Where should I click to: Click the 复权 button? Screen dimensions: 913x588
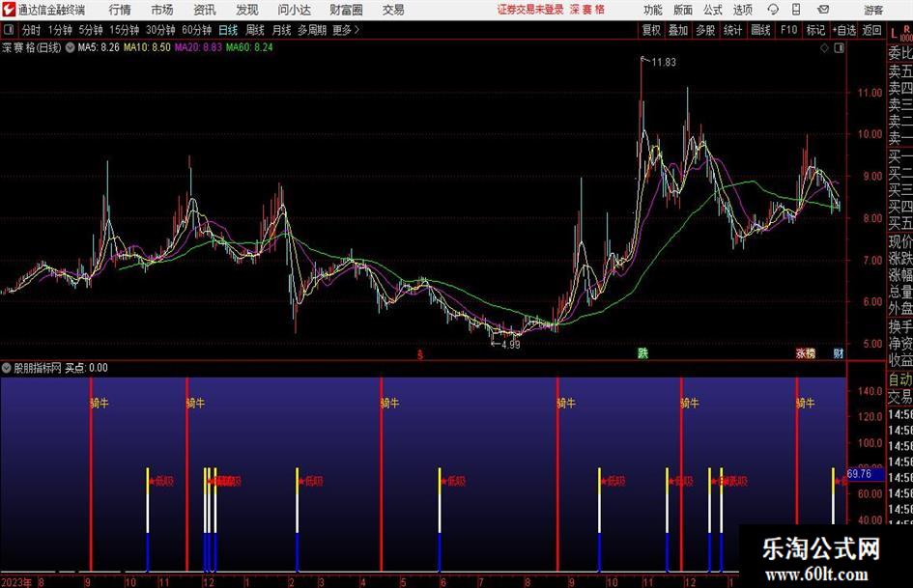651,30
